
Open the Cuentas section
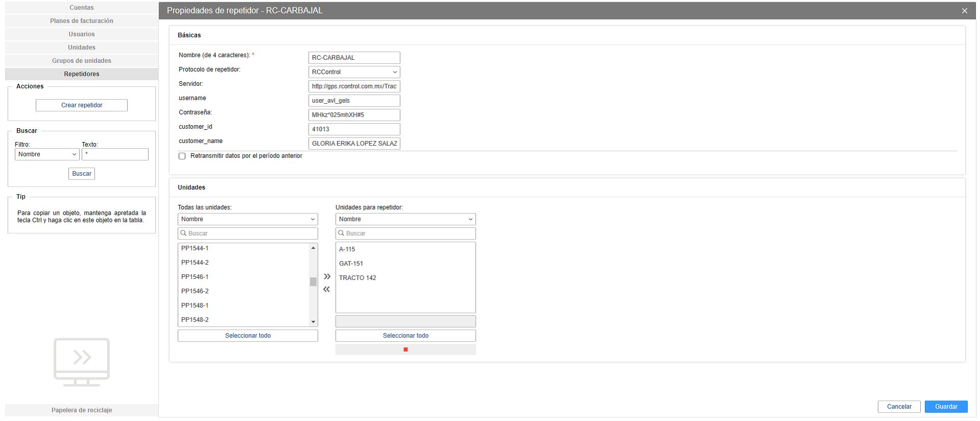[82, 8]
